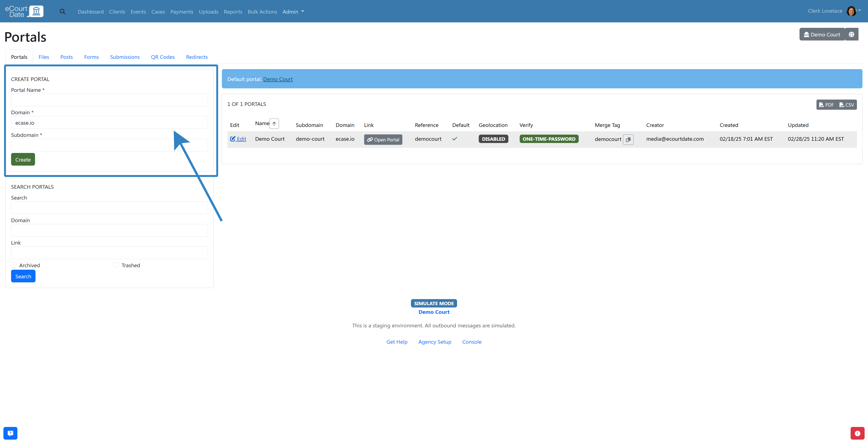The width and height of the screenshot is (868, 443).
Task: Sort by Name using the arrow icon
Action: pos(274,124)
